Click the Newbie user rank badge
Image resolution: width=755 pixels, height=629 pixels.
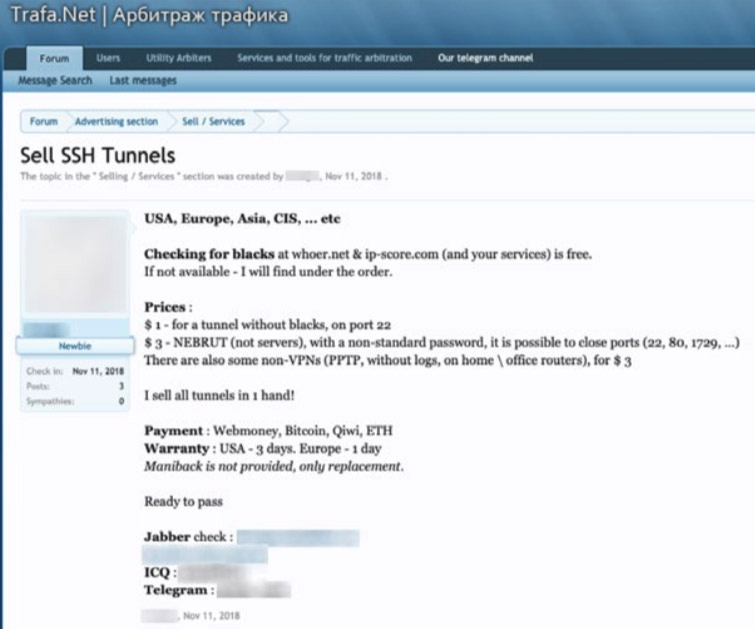tap(76, 345)
